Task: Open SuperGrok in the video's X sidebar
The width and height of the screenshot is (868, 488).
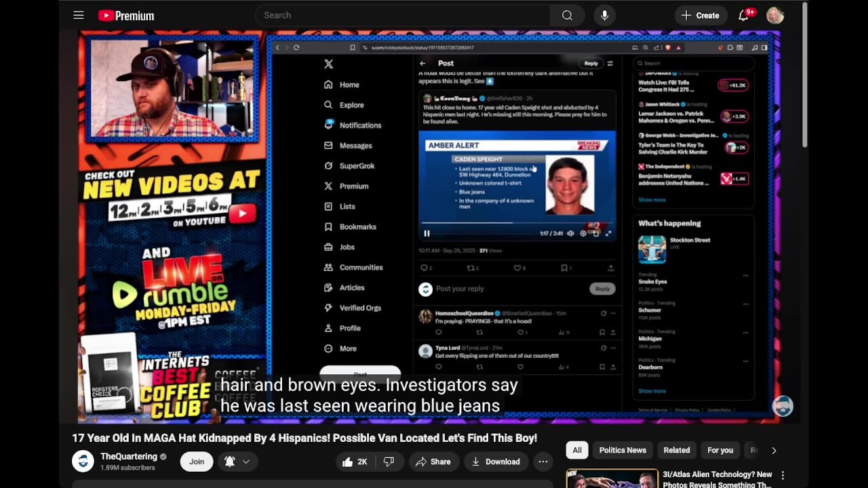Action: (349, 166)
